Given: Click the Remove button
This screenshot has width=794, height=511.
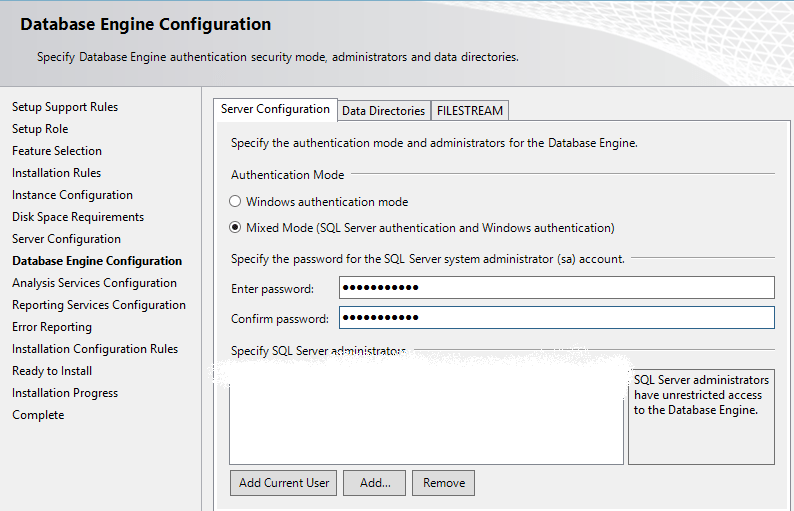Looking at the screenshot, I should (443, 483).
